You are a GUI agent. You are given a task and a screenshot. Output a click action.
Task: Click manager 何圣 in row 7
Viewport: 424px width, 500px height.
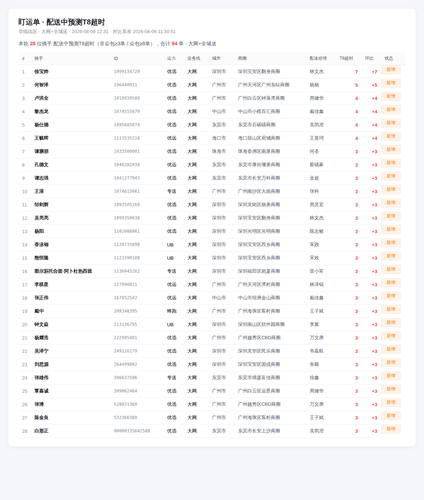(x=314, y=151)
